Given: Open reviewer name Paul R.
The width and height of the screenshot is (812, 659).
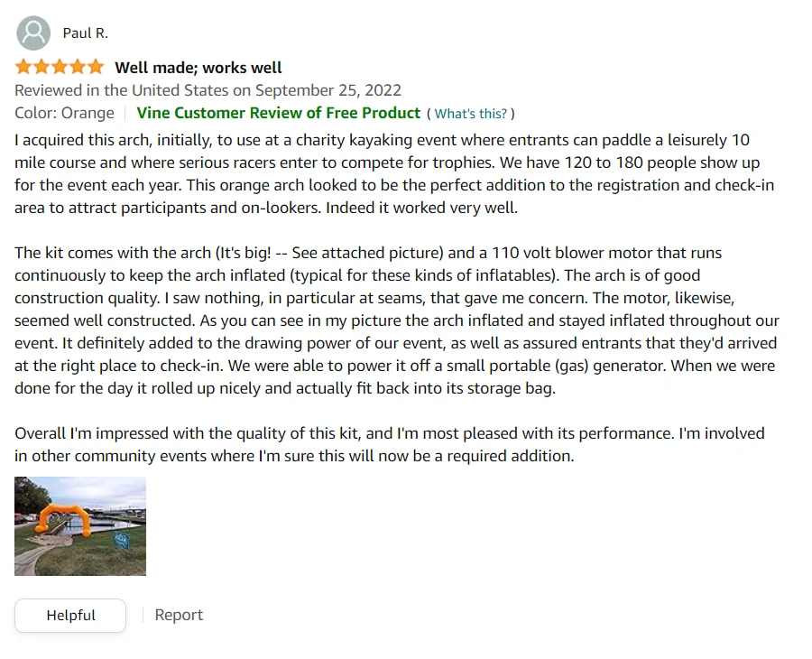Looking at the screenshot, I should point(85,33).
